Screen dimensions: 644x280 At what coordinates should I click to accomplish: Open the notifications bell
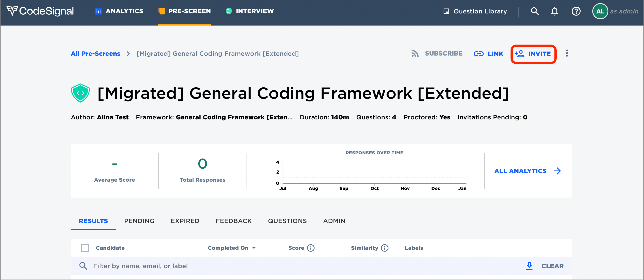[x=554, y=11]
